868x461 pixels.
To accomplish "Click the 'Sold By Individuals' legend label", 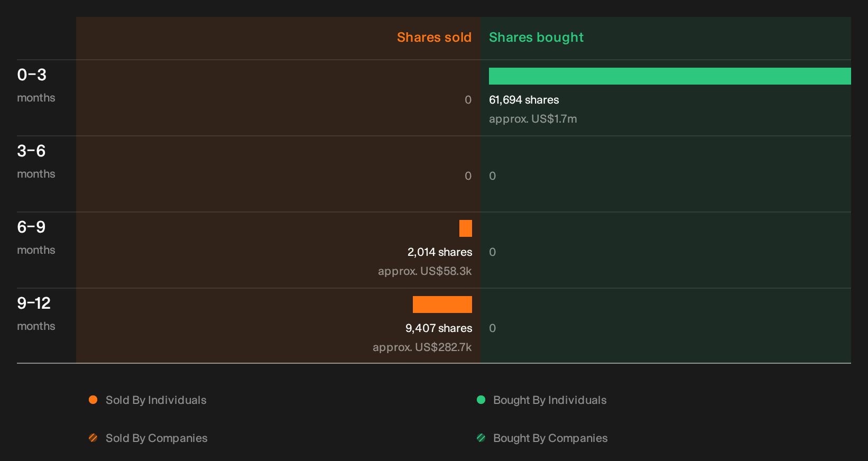I will point(156,400).
